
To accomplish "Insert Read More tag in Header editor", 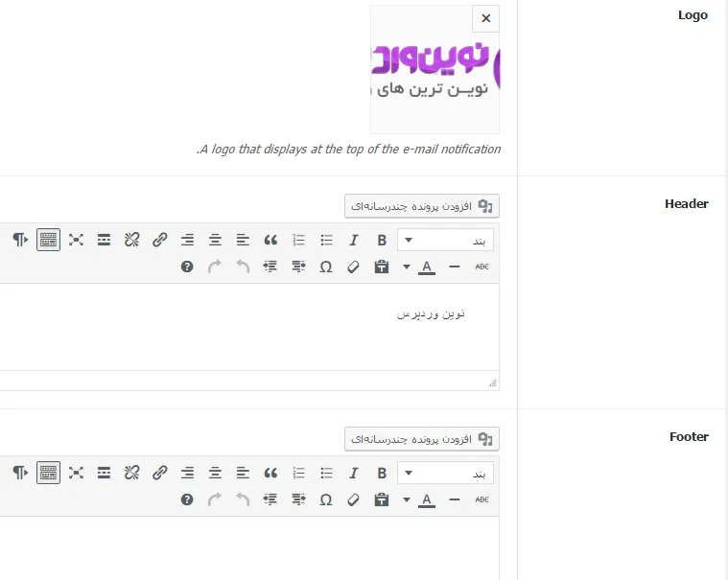I will [x=104, y=240].
